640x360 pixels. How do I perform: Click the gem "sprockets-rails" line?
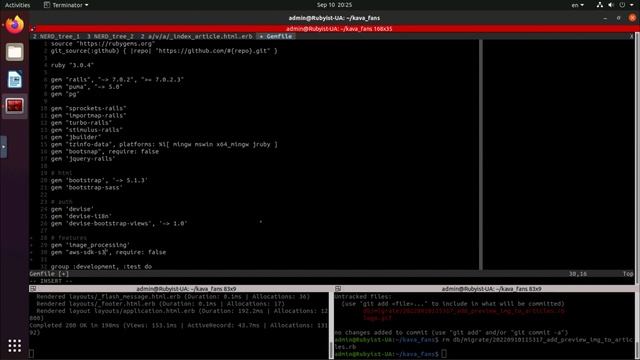coord(89,109)
